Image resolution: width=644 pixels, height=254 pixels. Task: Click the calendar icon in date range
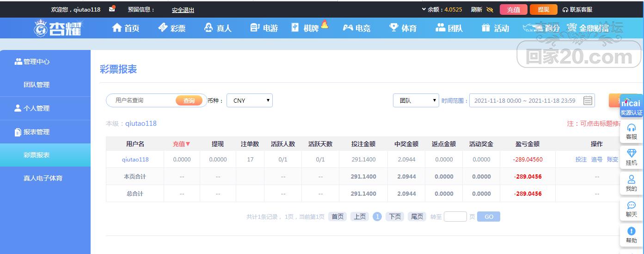pos(588,100)
